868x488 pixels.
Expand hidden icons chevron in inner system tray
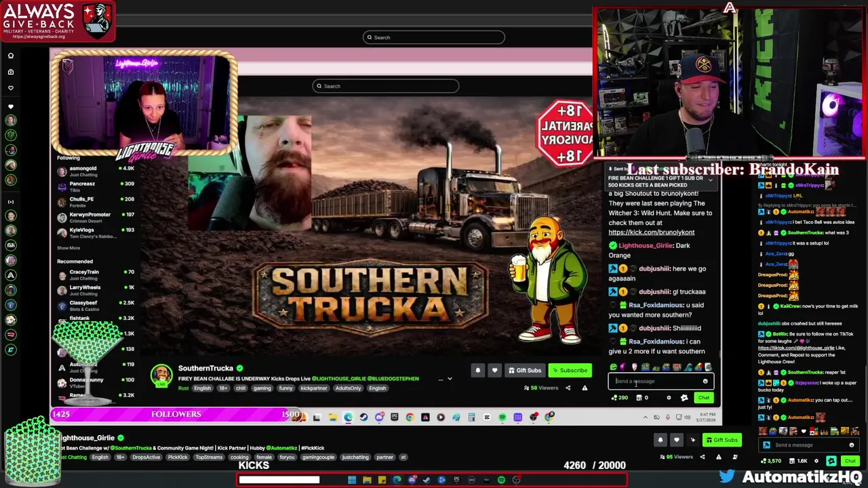[646, 417]
